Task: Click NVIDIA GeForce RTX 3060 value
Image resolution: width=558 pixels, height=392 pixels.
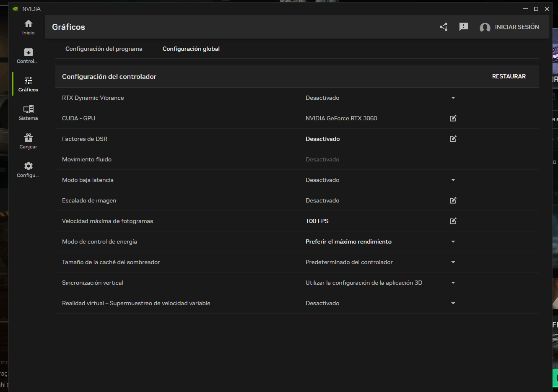Action: (x=341, y=118)
